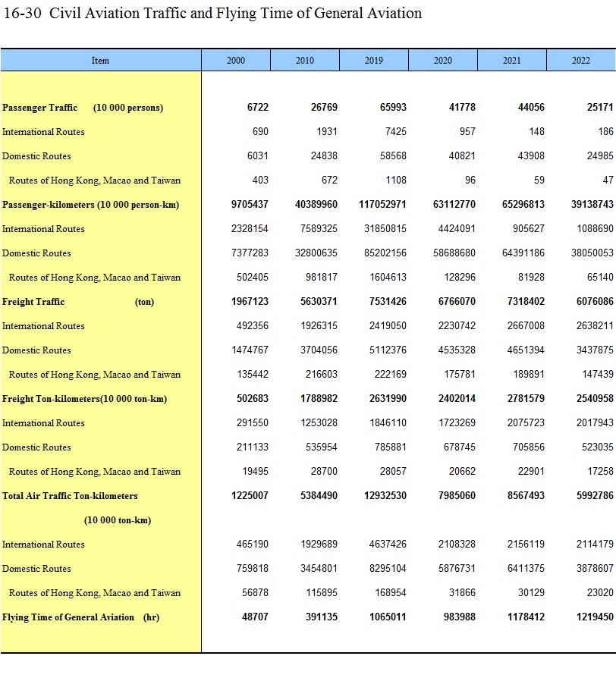Click domestic passenger value 43908
The height and width of the screenshot is (678, 616).
pos(531,155)
